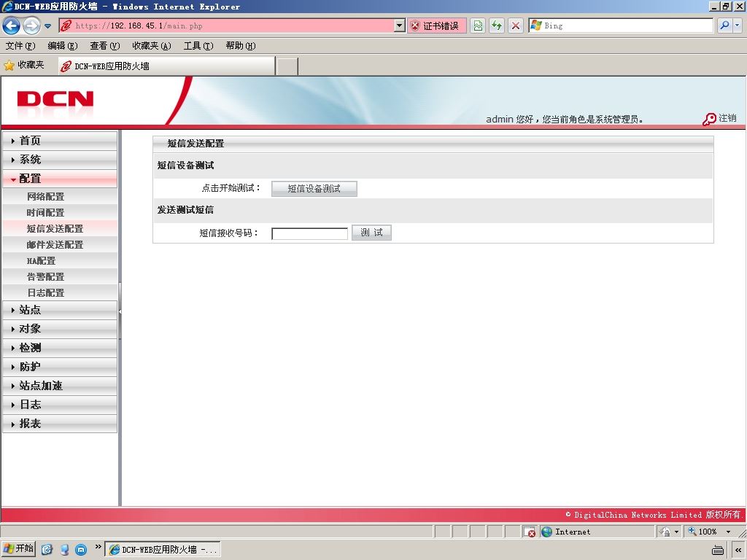Click the first quick launch icon
This screenshot has width=747, height=560.
(x=47, y=550)
